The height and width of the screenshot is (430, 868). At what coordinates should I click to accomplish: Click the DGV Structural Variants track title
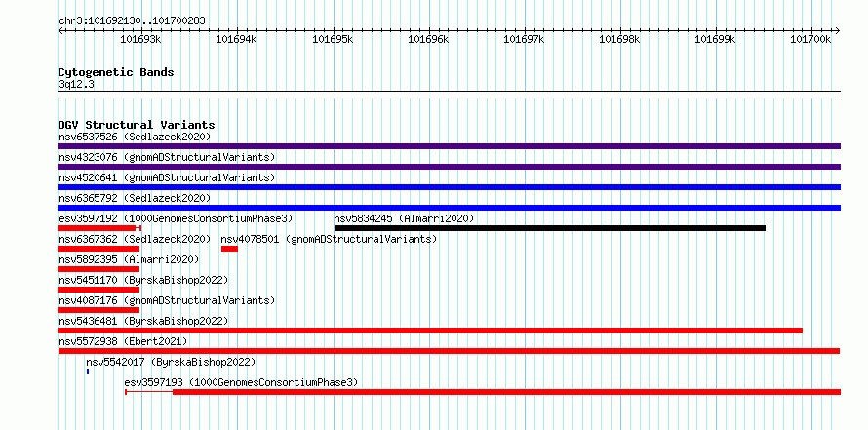click(x=137, y=125)
